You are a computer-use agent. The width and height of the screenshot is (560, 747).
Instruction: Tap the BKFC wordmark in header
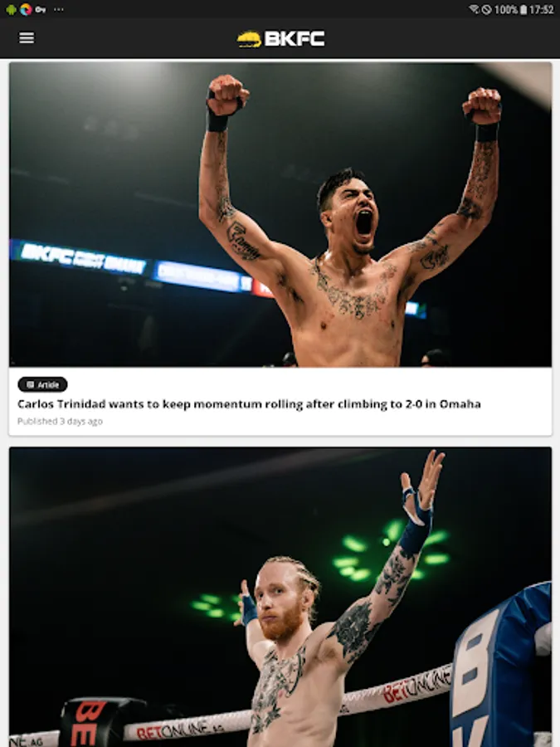295,39
